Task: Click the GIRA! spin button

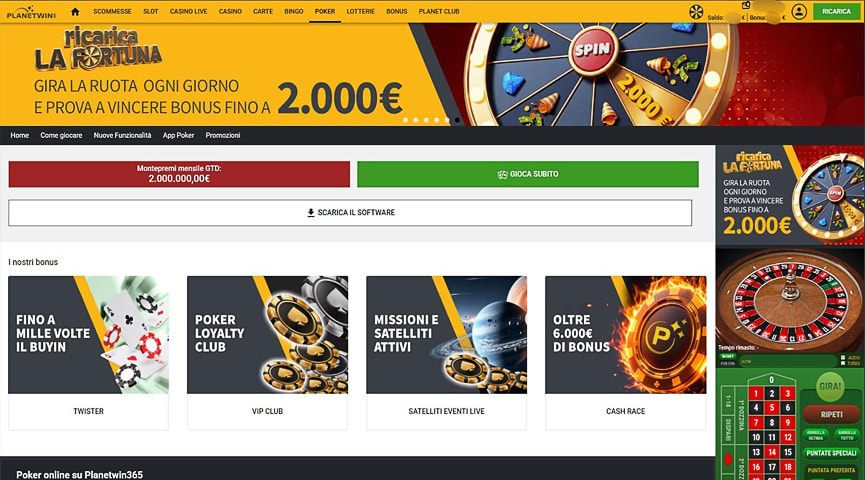Action: coord(830,386)
